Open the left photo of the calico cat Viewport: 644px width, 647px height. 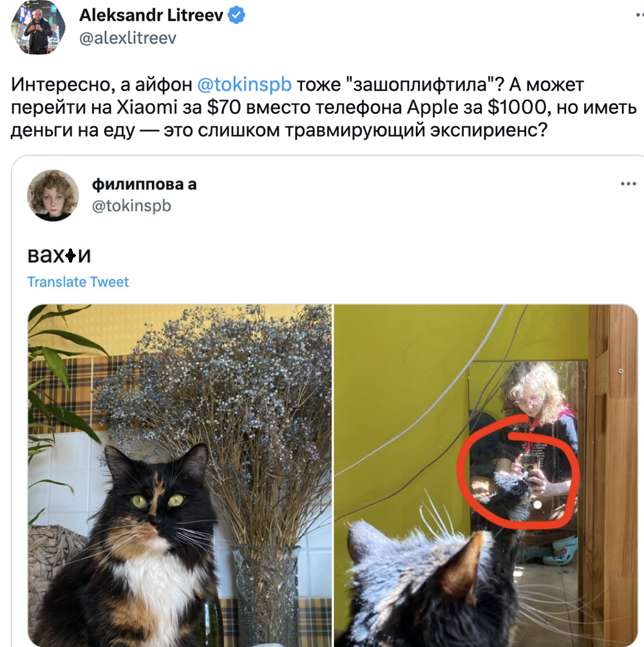pos(180,475)
